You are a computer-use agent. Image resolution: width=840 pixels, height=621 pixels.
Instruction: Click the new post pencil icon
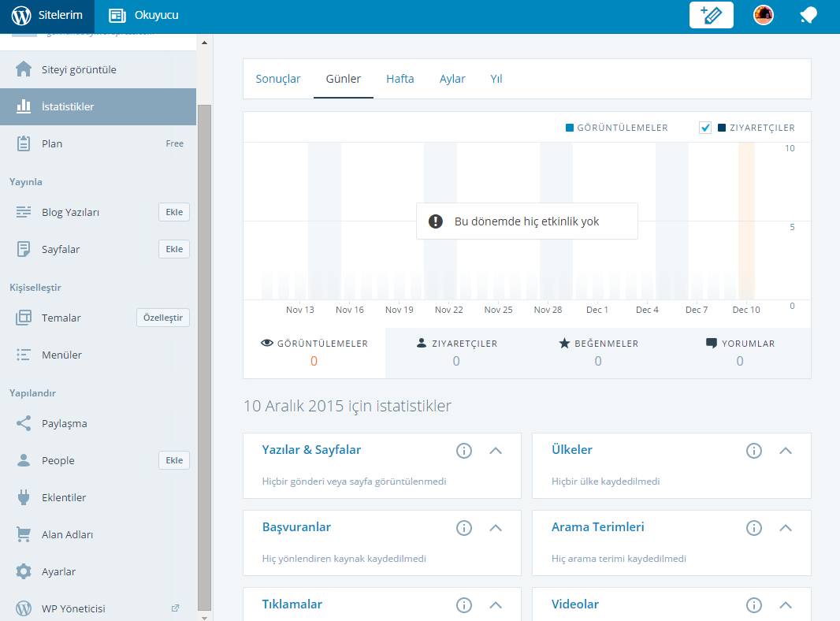pyautogui.click(x=711, y=15)
